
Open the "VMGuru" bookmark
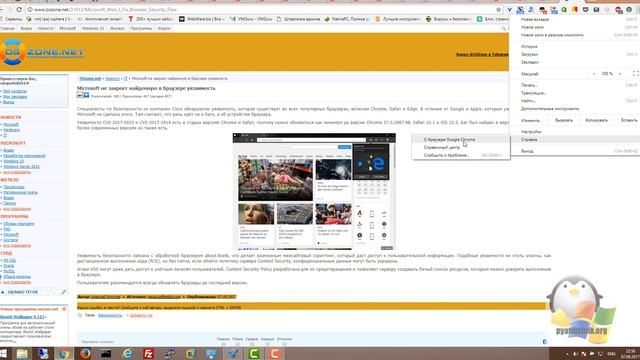pyautogui.click(x=251, y=19)
